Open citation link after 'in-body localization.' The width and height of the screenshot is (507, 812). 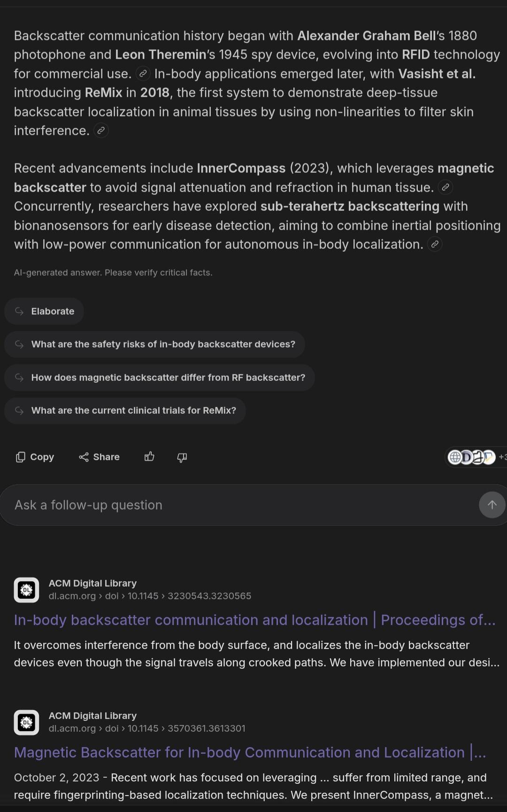(x=435, y=244)
